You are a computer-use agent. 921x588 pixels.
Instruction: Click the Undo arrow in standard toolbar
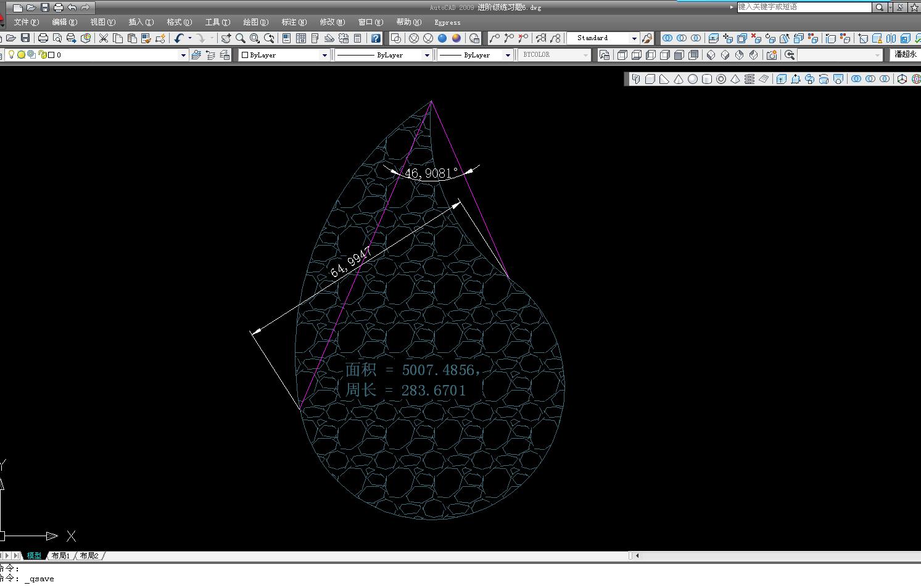pos(179,38)
